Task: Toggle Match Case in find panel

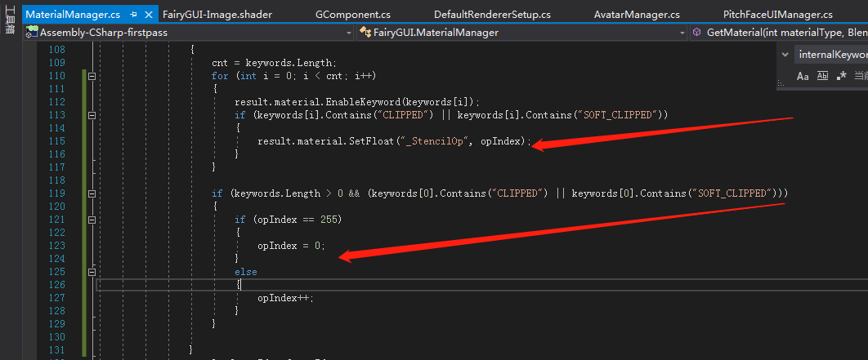Action: coord(803,76)
